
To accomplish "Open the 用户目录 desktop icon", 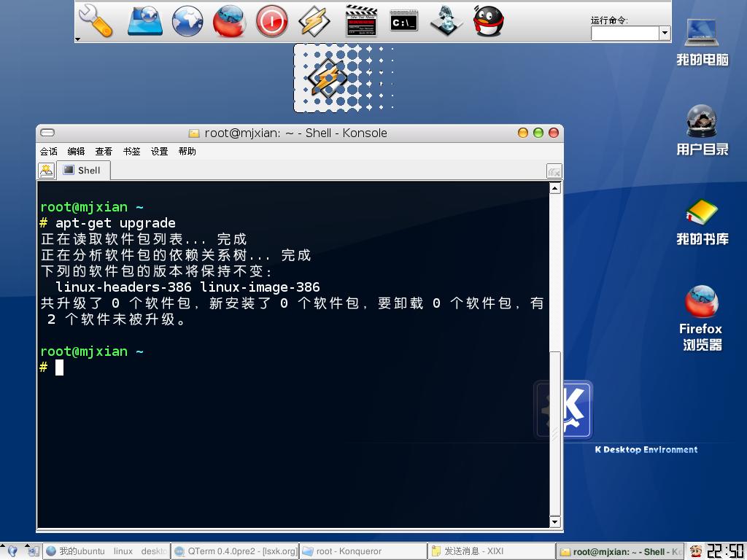I will pyautogui.click(x=703, y=130).
